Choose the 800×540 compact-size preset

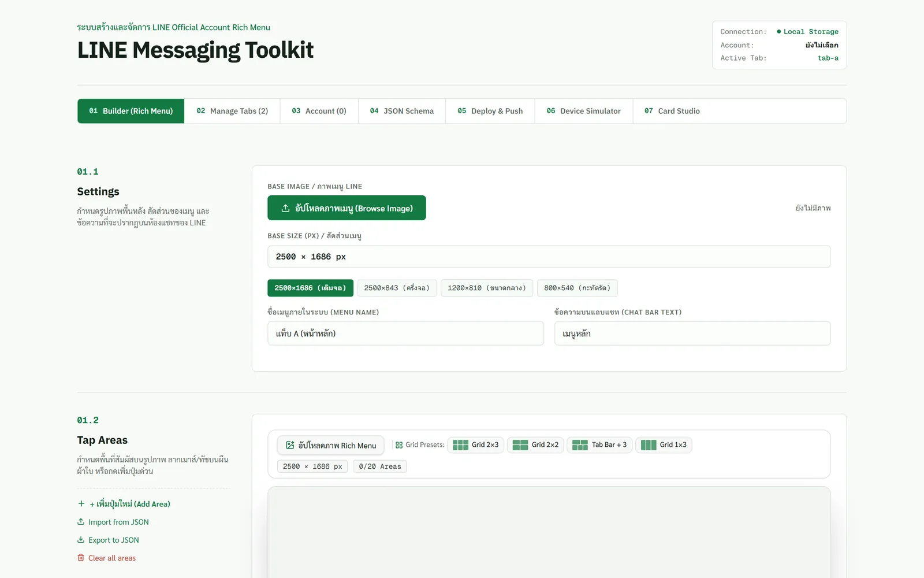tap(577, 288)
